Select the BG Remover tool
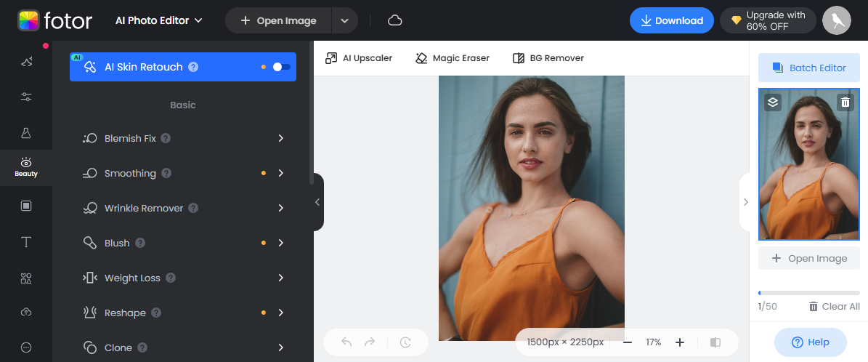Image resolution: width=868 pixels, height=362 pixels. [x=548, y=58]
